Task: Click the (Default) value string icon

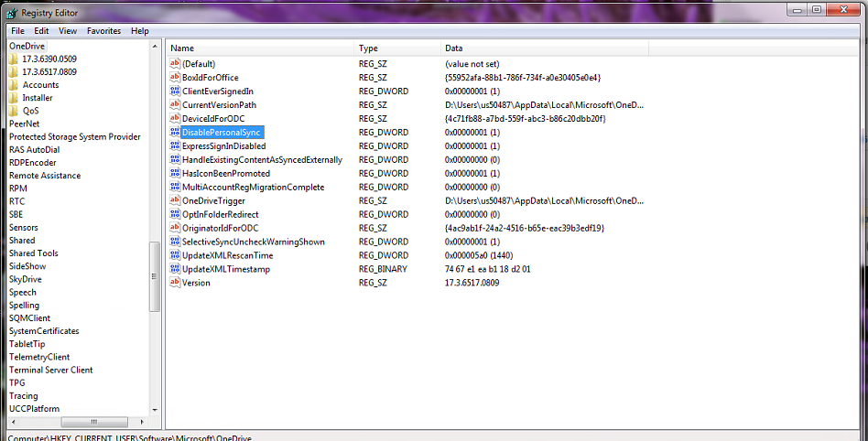Action: pos(175,64)
